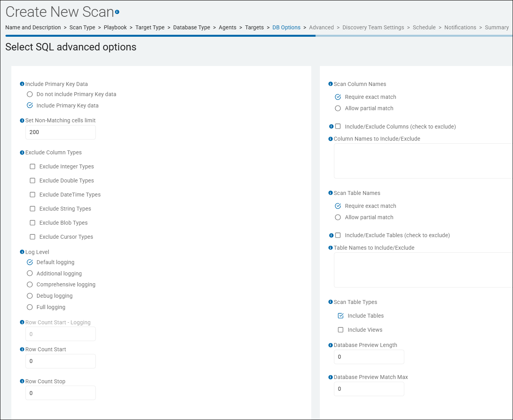513x420 pixels.
Task: Click Table Names to Include/Exclude text area
Action: click(423, 270)
